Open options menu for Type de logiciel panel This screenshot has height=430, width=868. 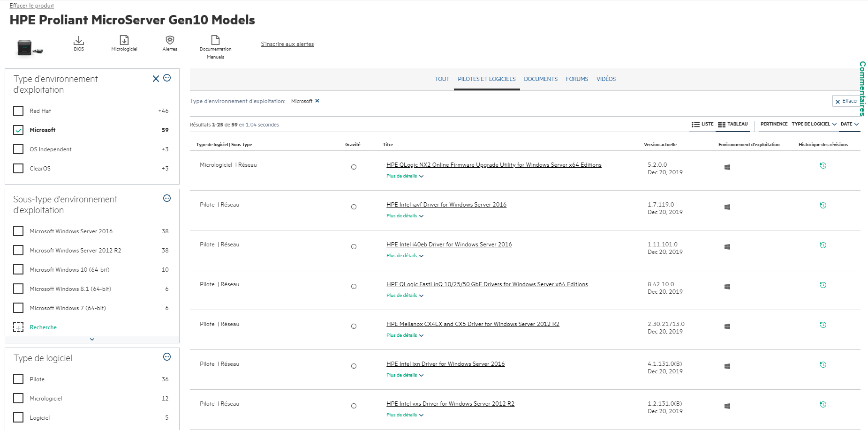coord(167,357)
